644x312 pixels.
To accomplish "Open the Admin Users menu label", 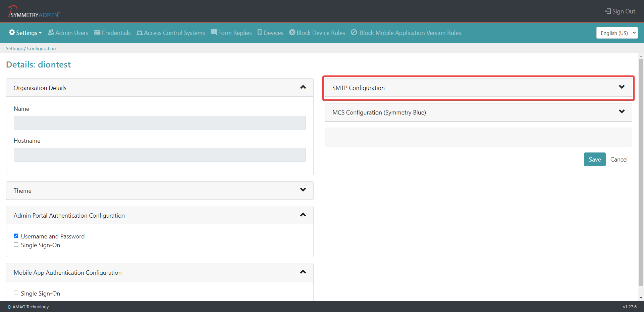I will [72, 33].
